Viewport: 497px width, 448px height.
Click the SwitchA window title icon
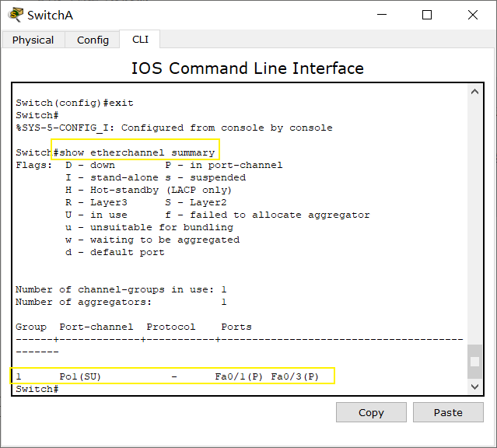click(x=16, y=15)
